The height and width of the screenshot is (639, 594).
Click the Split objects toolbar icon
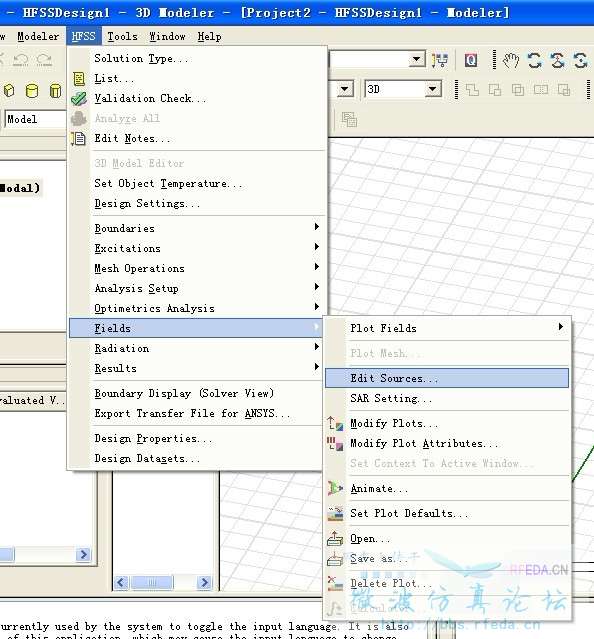(x=541, y=90)
